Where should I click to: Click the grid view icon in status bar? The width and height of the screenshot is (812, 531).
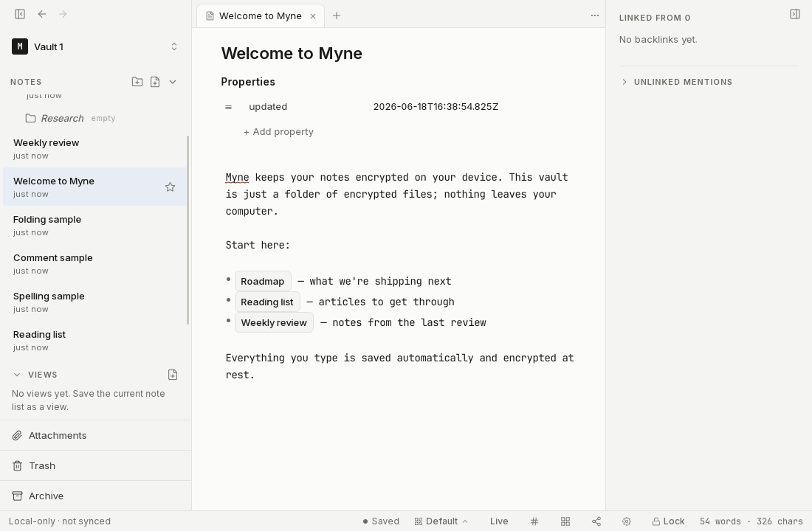(x=565, y=521)
